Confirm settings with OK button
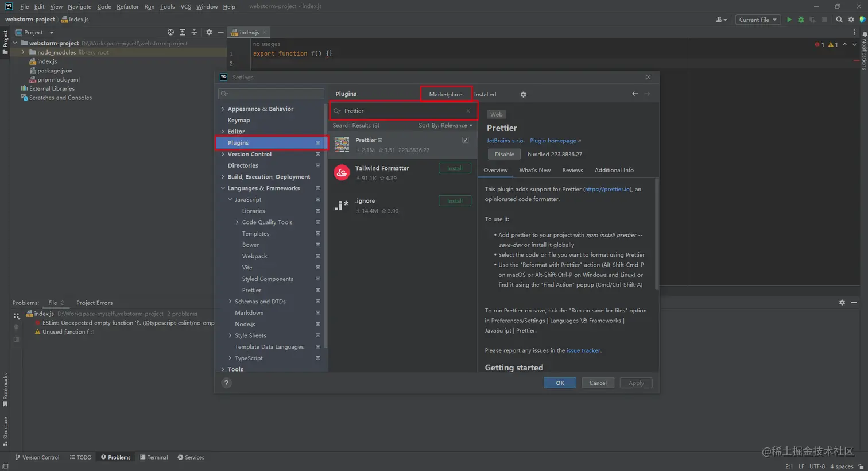The height and width of the screenshot is (471, 868). tap(560, 383)
